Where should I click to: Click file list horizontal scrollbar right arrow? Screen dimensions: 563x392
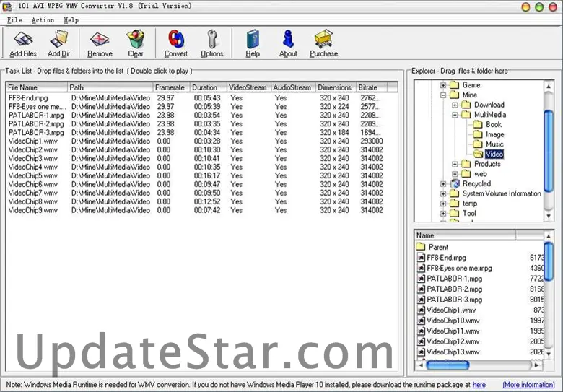point(537,365)
